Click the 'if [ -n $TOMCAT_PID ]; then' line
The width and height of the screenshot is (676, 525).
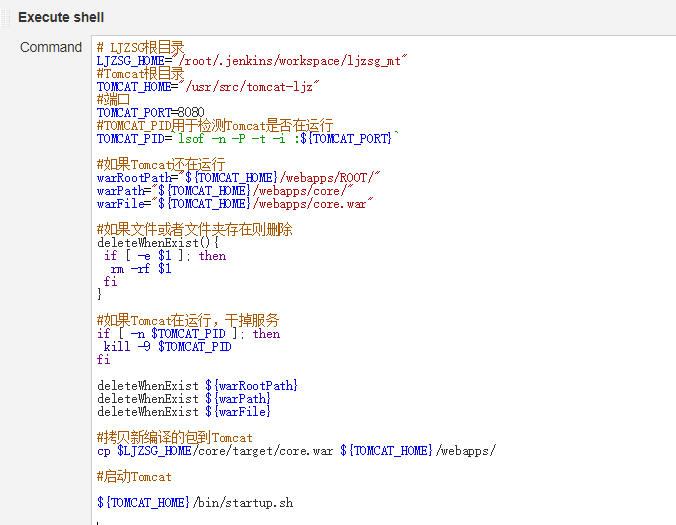(x=188, y=334)
